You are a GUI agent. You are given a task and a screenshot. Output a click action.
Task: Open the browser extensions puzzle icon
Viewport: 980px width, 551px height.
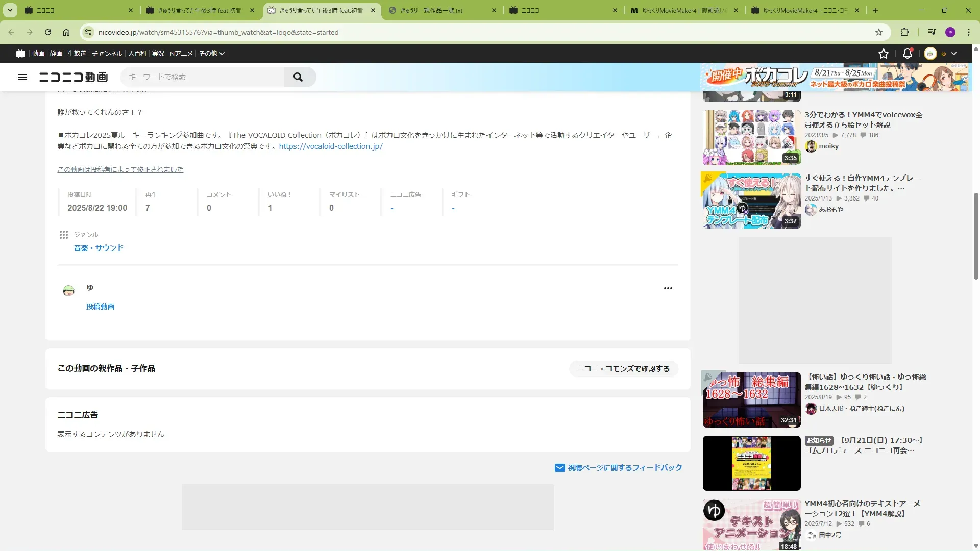(x=904, y=32)
